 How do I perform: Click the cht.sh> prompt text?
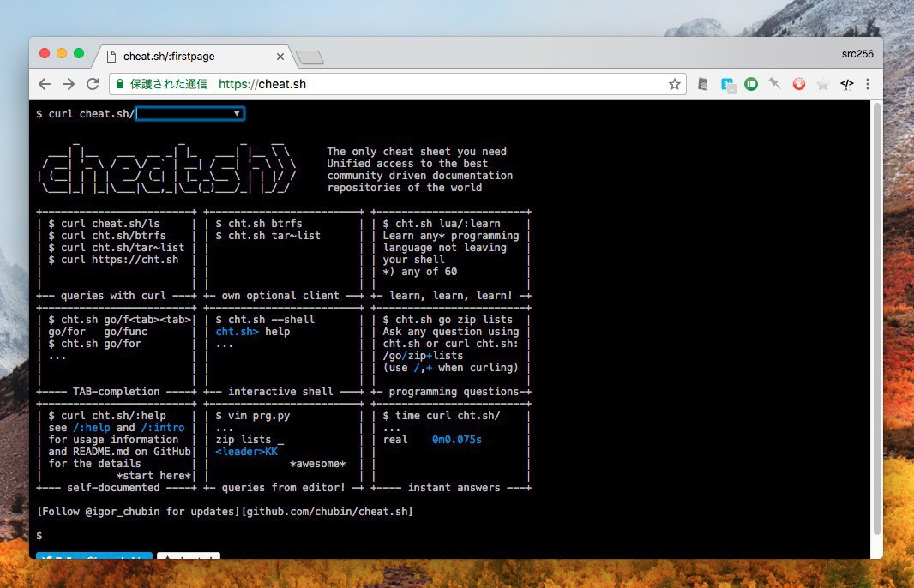point(238,332)
